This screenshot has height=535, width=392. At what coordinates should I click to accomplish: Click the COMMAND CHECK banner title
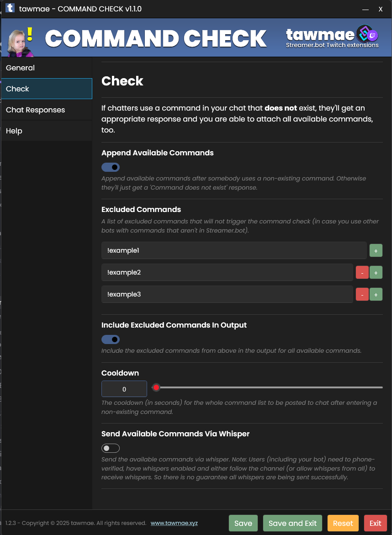pos(156,38)
